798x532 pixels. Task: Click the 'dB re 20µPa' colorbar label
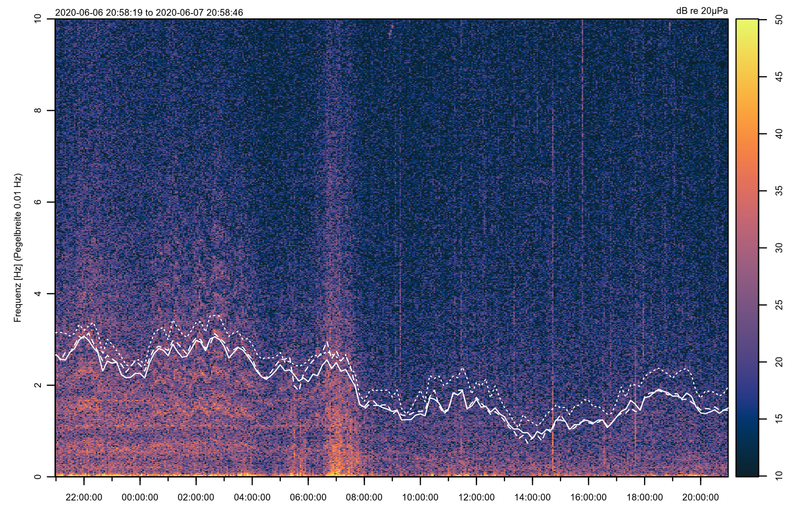point(702,11)
